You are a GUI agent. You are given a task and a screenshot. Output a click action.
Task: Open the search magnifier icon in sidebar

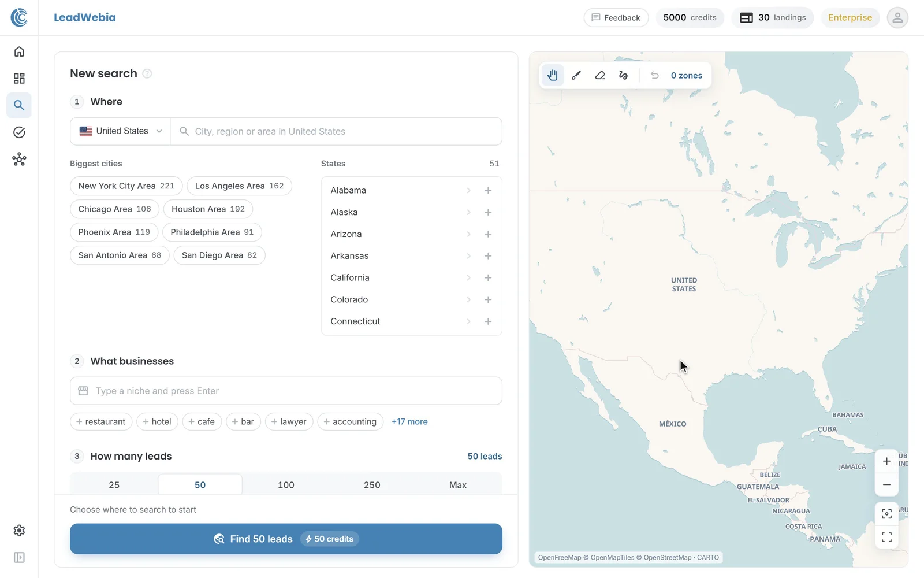(19, 105)
